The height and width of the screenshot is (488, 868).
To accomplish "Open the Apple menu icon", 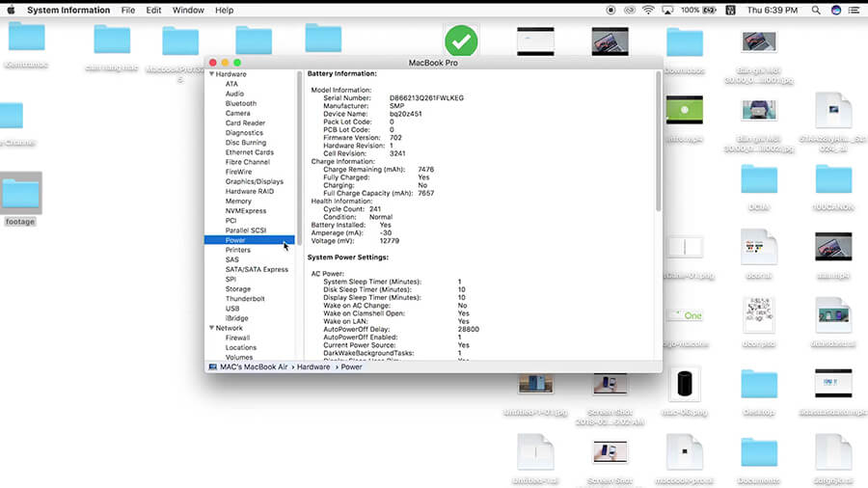I will pos(12,10).
